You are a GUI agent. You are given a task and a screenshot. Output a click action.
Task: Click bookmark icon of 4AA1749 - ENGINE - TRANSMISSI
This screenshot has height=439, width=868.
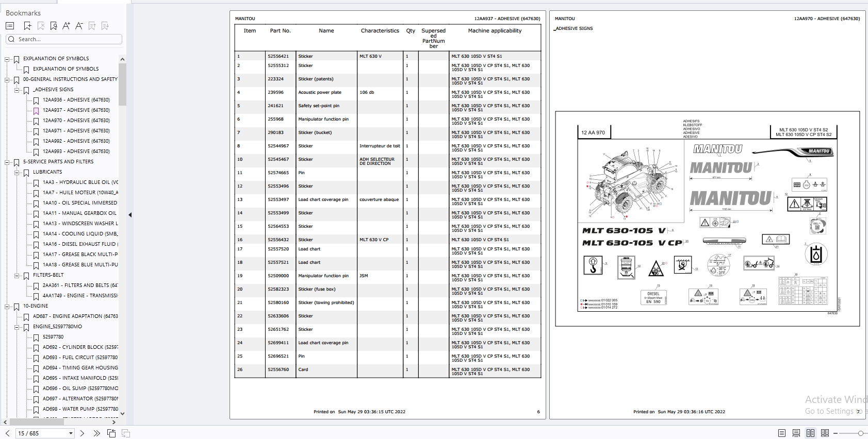[36, 296]
